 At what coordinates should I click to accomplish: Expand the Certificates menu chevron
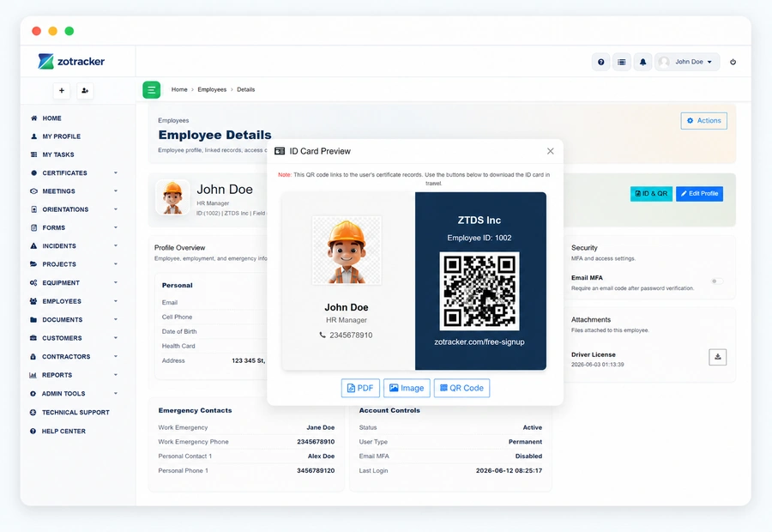[x=116, y=173]
